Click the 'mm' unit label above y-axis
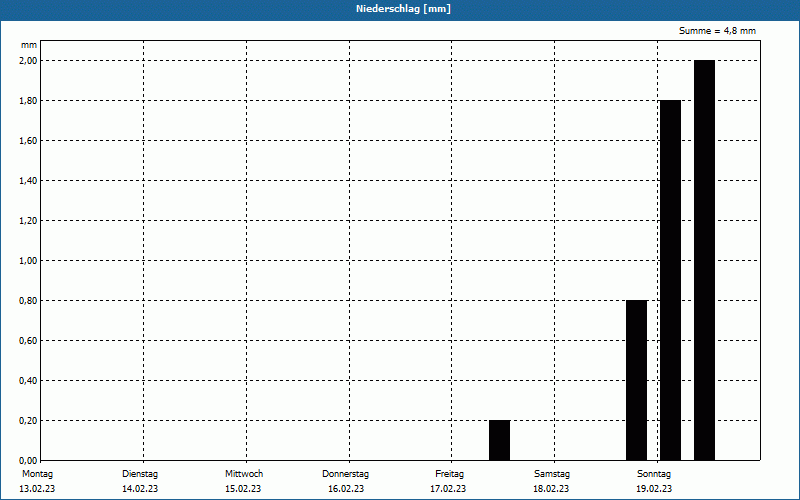Viewport: 800px width, 500px height. [x=29, y=45]
